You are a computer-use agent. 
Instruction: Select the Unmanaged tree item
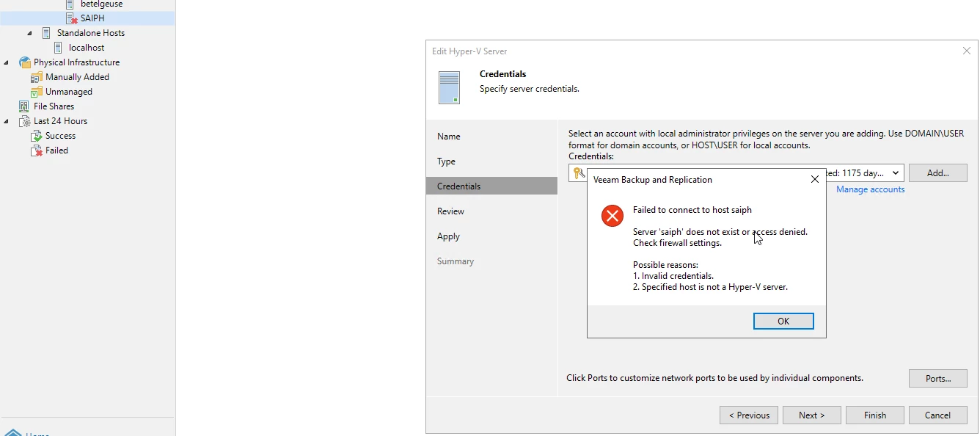pyautogui.click(x=69, y=92)
